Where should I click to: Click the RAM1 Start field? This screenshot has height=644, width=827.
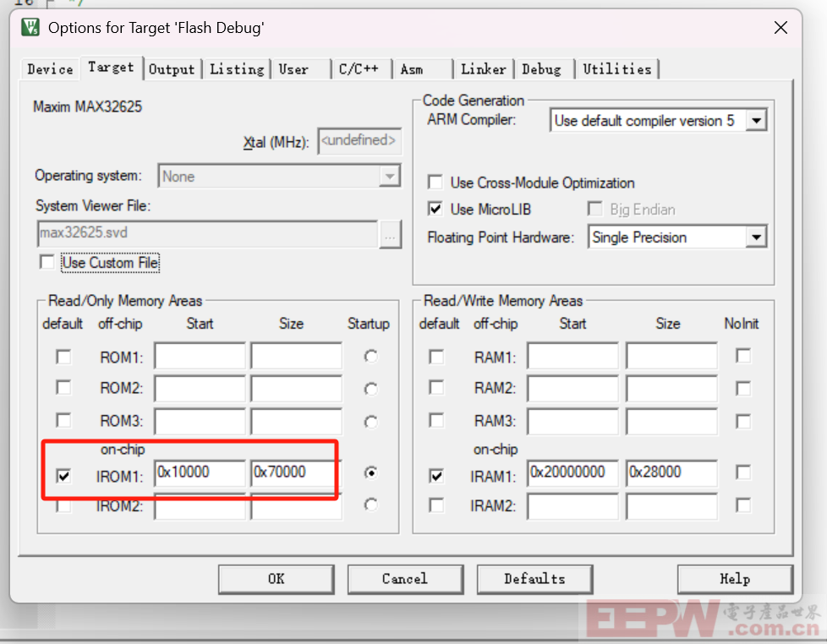[x=572, y=357]
